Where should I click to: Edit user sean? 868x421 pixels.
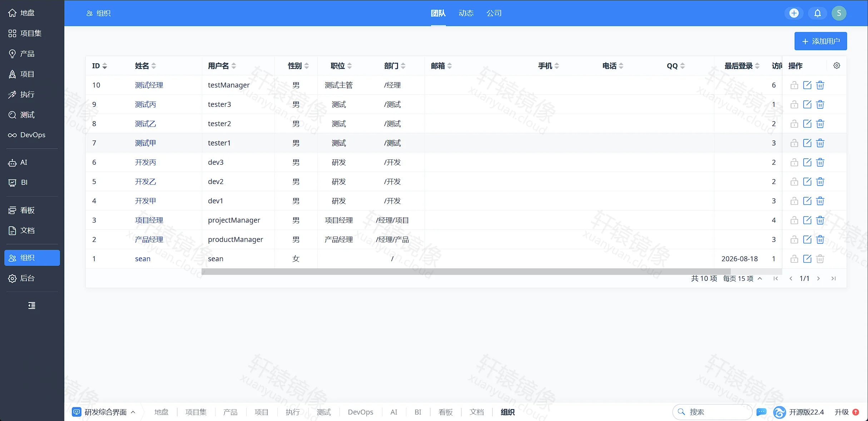tap(807, 259)
